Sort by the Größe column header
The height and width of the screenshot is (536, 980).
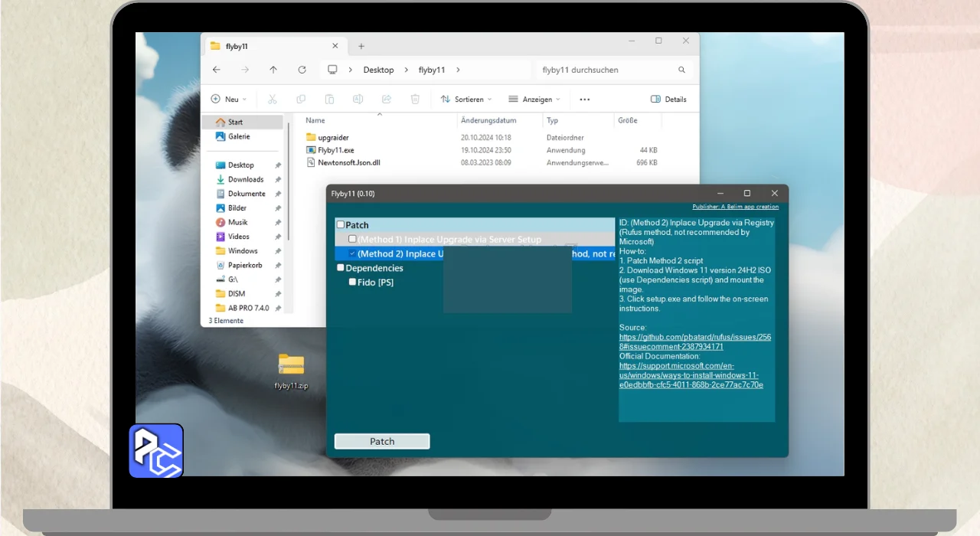638,121
